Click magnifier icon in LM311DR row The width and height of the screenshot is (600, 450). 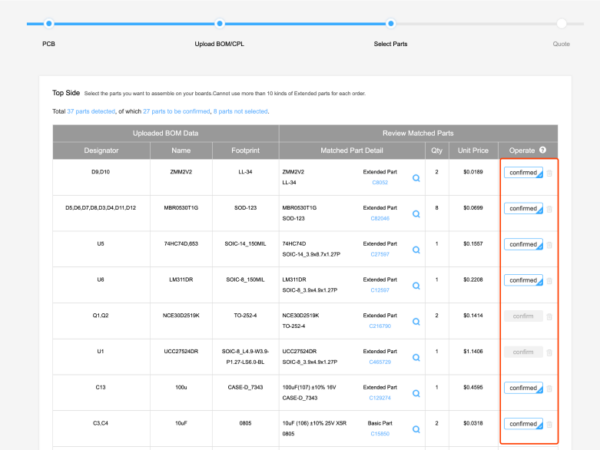click(416, 286)
